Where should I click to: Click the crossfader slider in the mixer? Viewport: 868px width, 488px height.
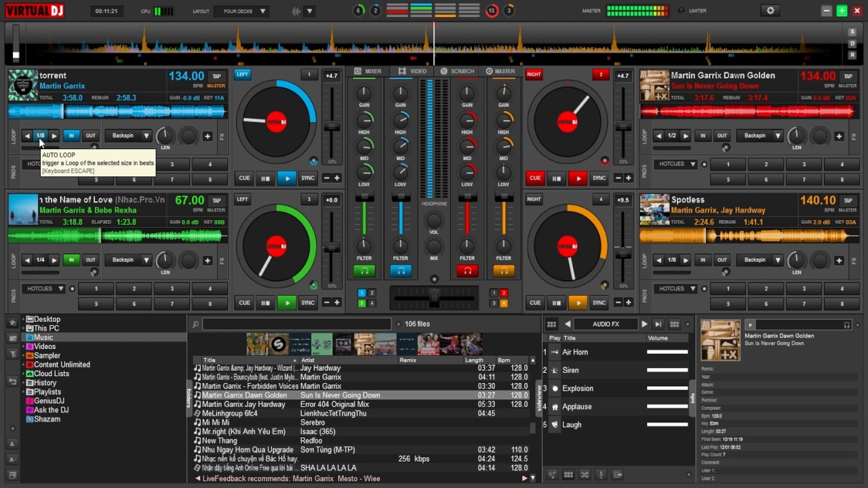[434, 298]
